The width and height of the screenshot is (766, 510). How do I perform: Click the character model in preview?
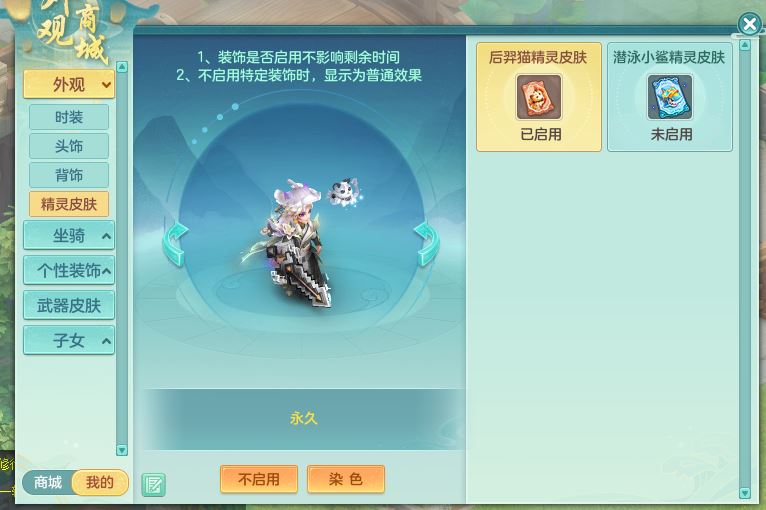point(291,244)
